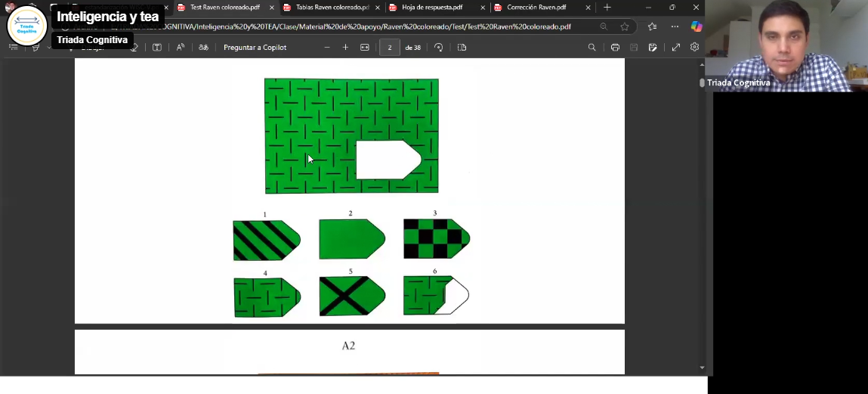Zoom in the PDF with plus icon
Image resolution: width=868 pixels, height=394 pixels.
tap(345, 48)
